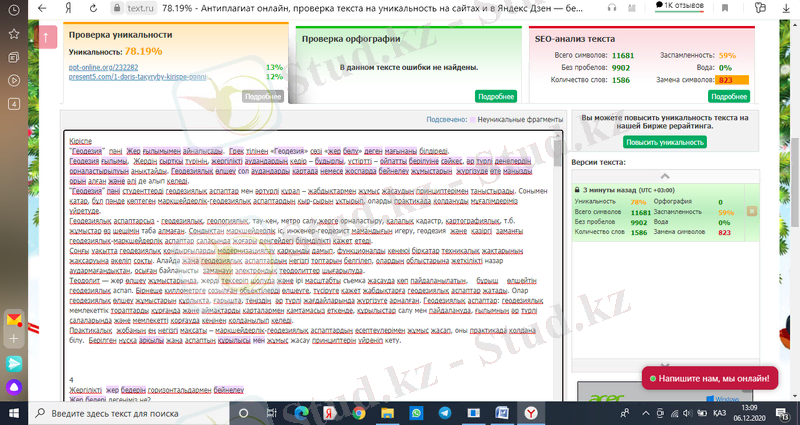Launch Google Chrome from the taskbar
Screen dimensions: 800x425
tap(358, 413)
